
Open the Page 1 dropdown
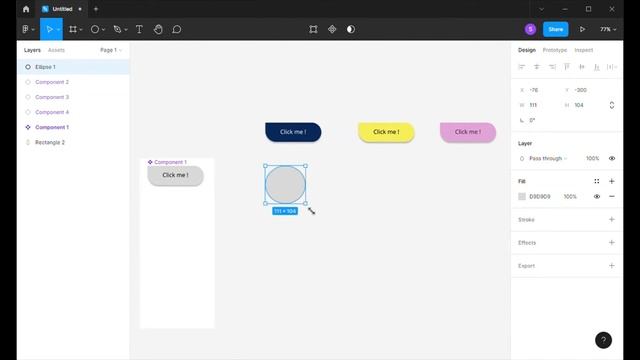111,50
